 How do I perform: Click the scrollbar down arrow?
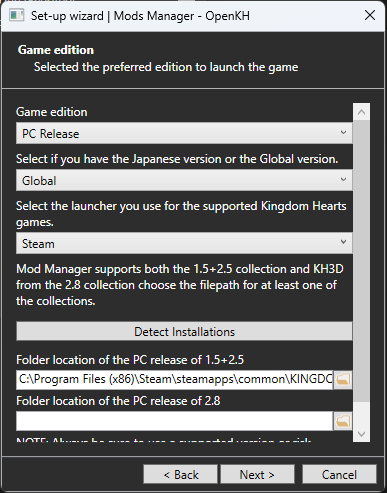(362, 434)
